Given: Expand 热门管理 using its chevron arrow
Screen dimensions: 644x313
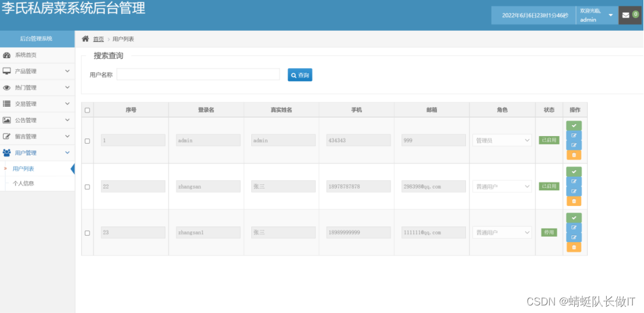Looking at the screenshot, I should pos(67,87).
